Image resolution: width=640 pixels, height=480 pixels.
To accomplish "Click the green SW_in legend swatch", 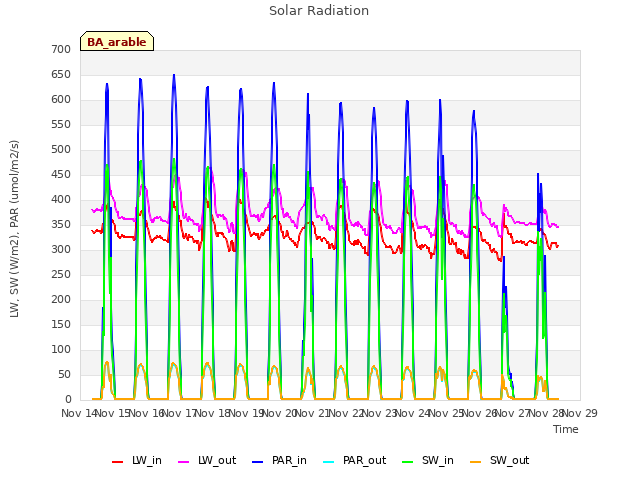I will click(x=408, y=462).
